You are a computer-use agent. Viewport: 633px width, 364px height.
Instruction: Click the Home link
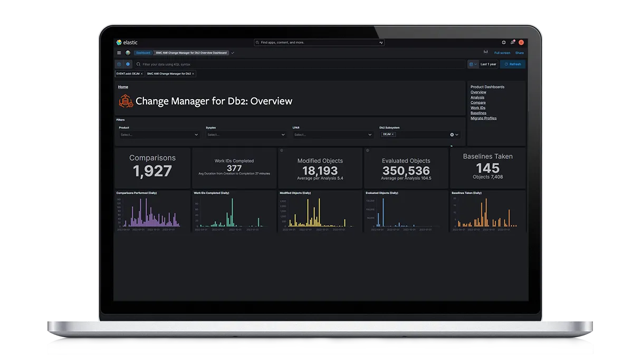pos(123,87)
